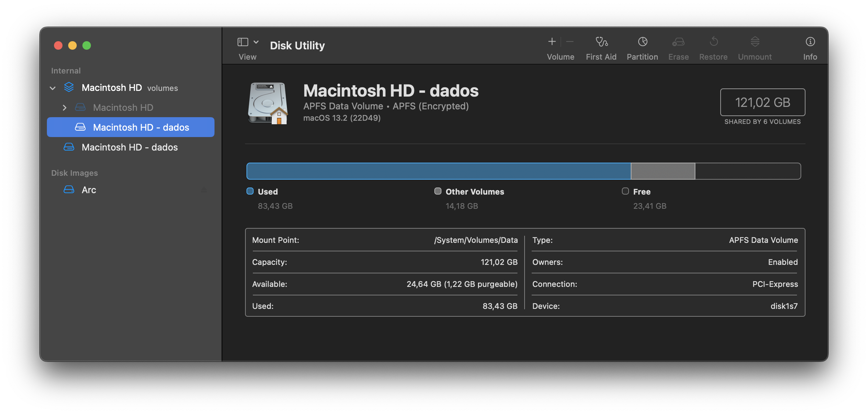Image resolution: width=868 pixels, height=414 pixels.
Task: Toggle sidebar with View icon
Action: [243, 42]
